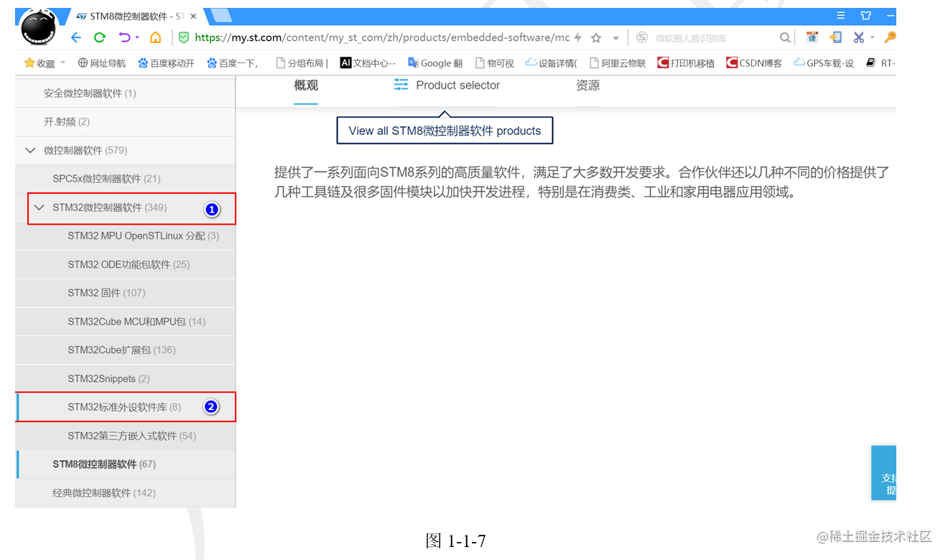This screenshot has width=948, height=560.
Task: Click the address bar URL field
Action: (381, 37)
